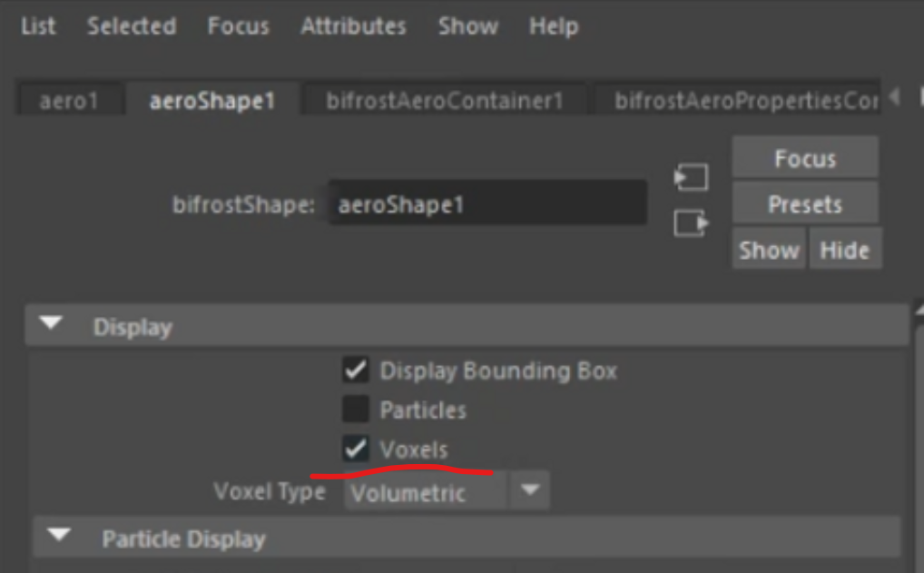Click the output connections arrow icon
Screen dimensions: 924x573
click(x=692, y=222)
